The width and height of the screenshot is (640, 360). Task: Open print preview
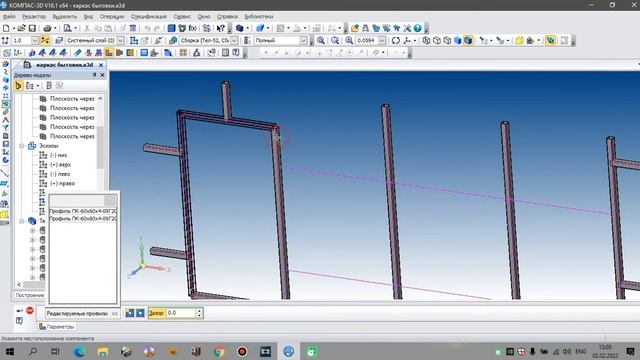(x=68, y=28)
